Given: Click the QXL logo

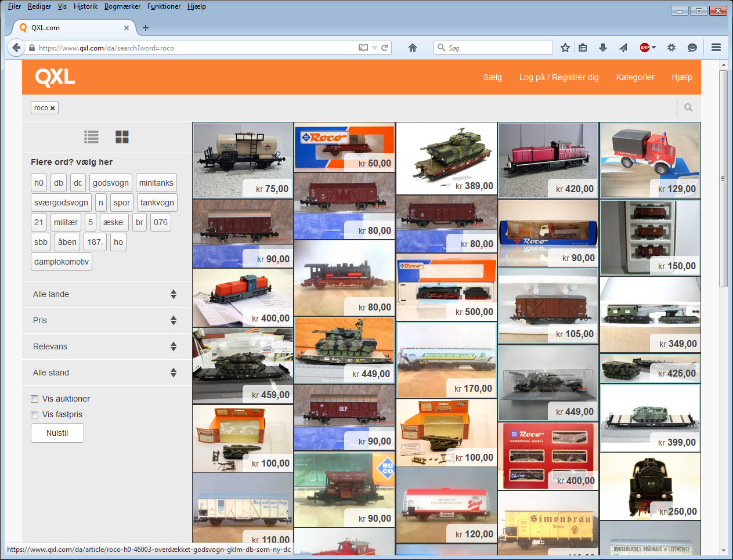Looking at the screenshot, I should pyautogui.click(x=55, y=77).
